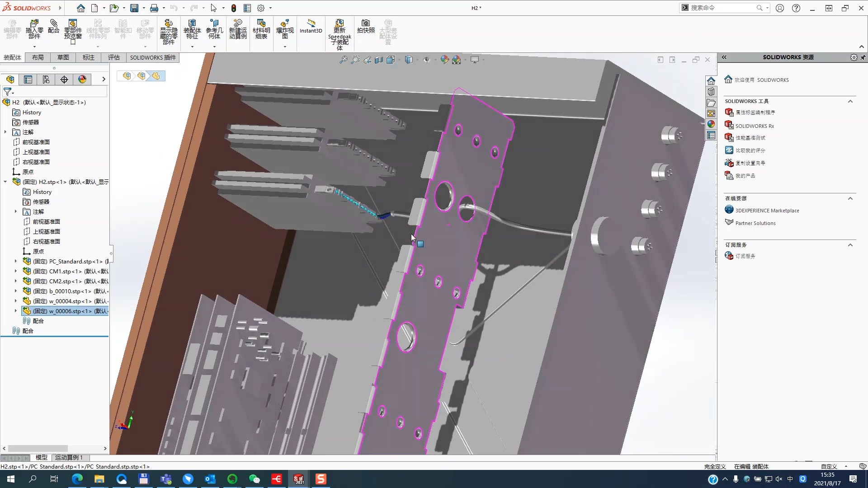
Task: Expand the PC_Standard.stp tree node
Action: (15, 261)
